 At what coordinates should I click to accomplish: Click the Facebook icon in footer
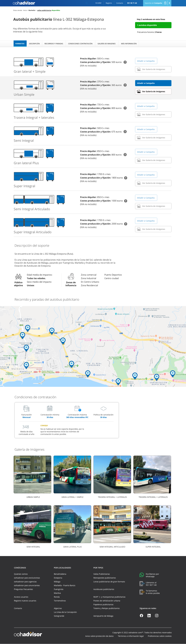[141, 616]
